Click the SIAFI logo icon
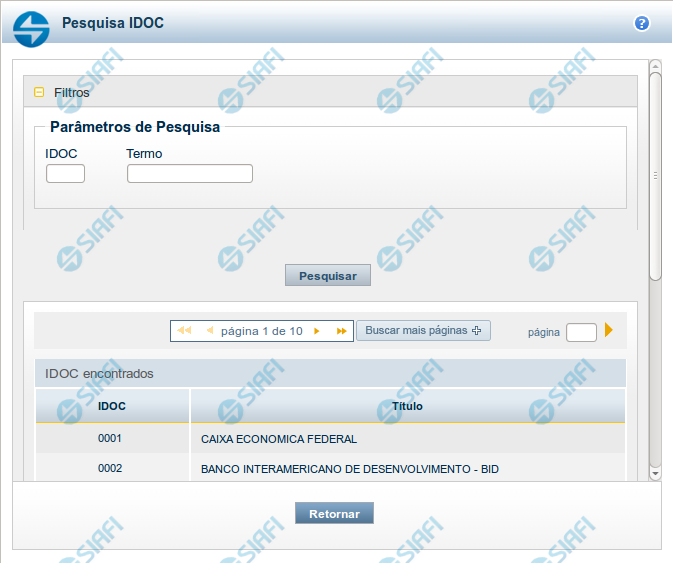 tap(31, 26)
